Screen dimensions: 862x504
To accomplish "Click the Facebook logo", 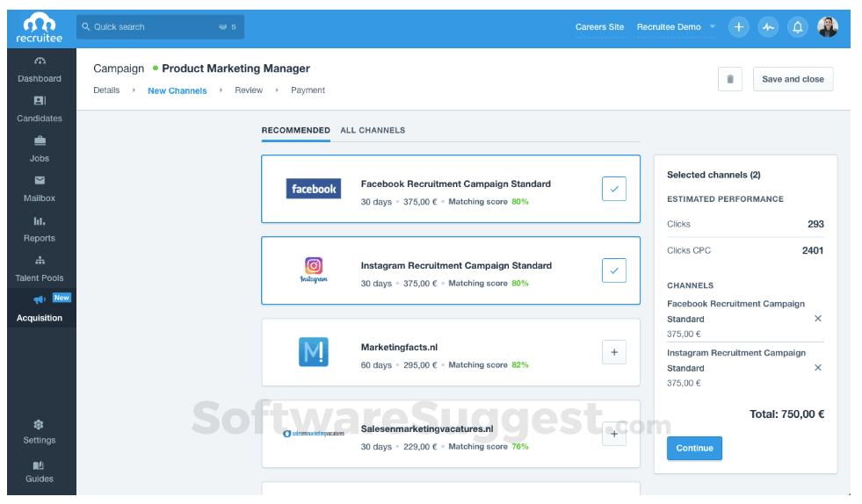I will (x=314, y=189).
